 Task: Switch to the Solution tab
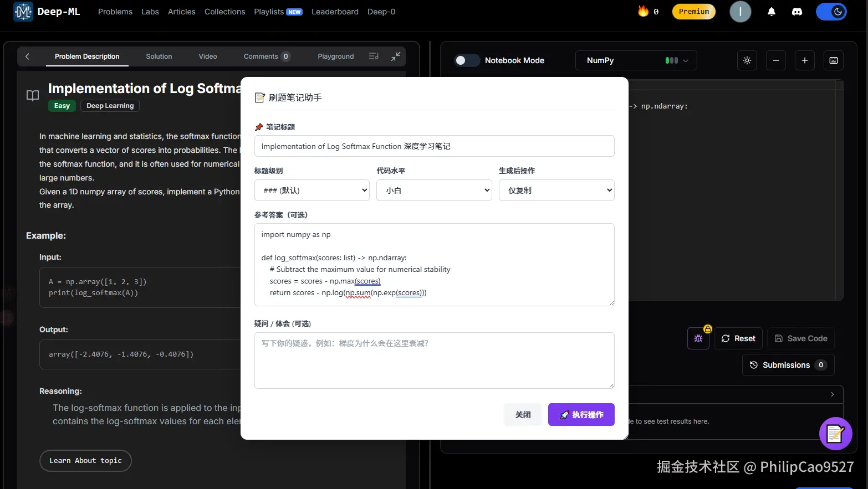coord(159,56)
